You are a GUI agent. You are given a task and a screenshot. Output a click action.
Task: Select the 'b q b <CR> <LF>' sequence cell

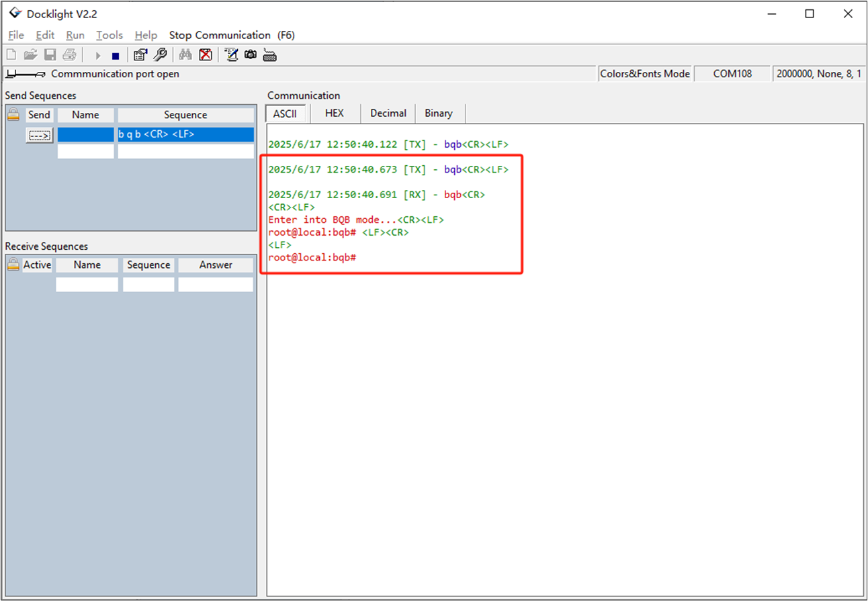click(x=186, y=135)
